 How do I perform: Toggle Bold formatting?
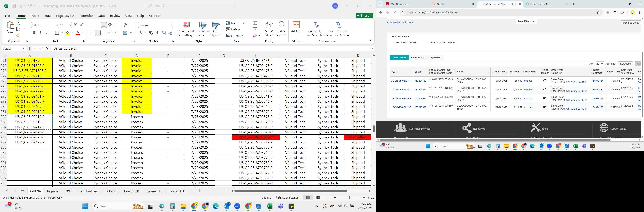34,33
